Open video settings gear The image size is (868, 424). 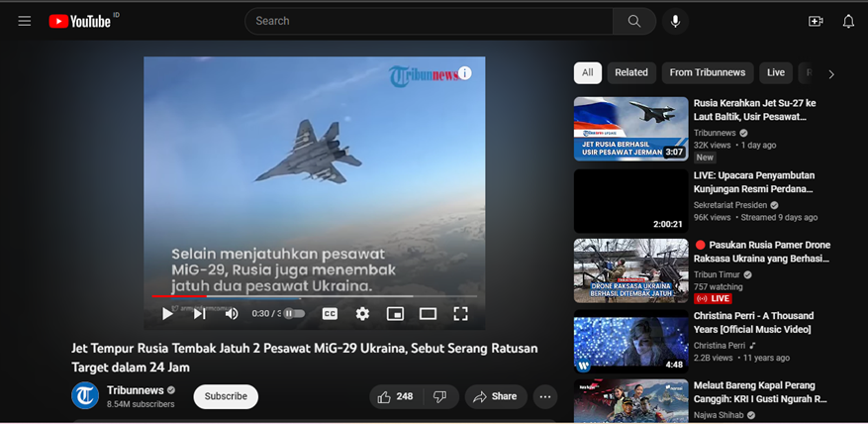[362, 314]
